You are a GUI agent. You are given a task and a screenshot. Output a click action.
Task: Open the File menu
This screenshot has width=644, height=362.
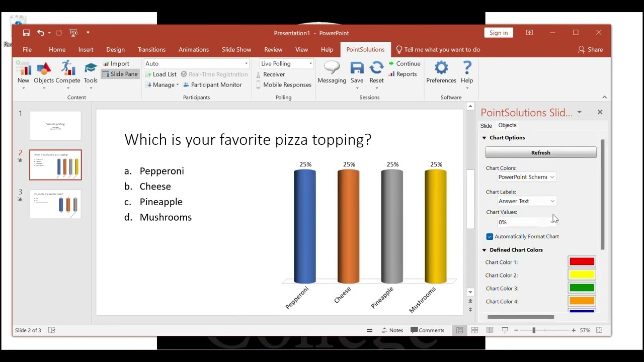27,50
